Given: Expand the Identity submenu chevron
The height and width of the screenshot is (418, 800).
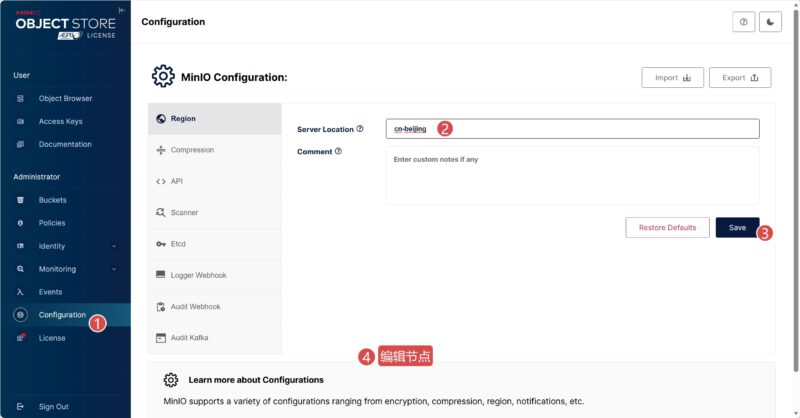Looking at the screenshot, I should coord(114,246).
